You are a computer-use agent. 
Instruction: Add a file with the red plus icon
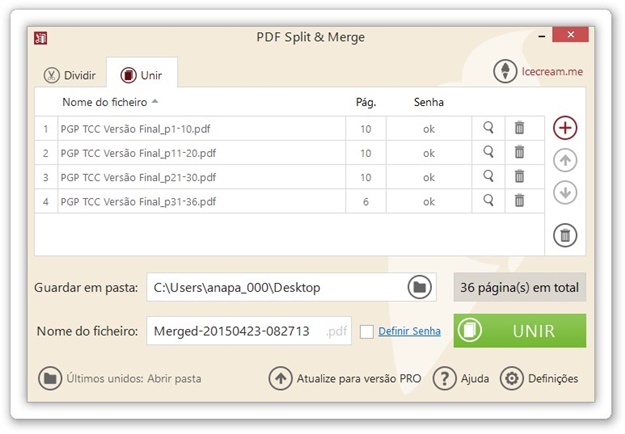[565, 128]
